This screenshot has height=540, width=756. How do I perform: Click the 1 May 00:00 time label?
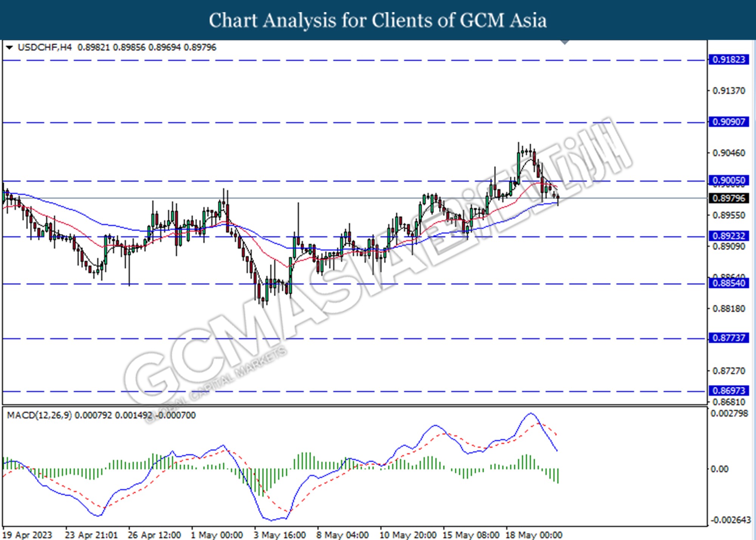(x=217, y=535)
